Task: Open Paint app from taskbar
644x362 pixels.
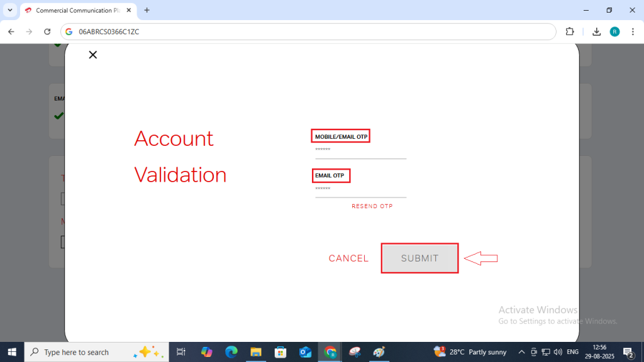Action: pyautogui.click(x=379, y=352)
